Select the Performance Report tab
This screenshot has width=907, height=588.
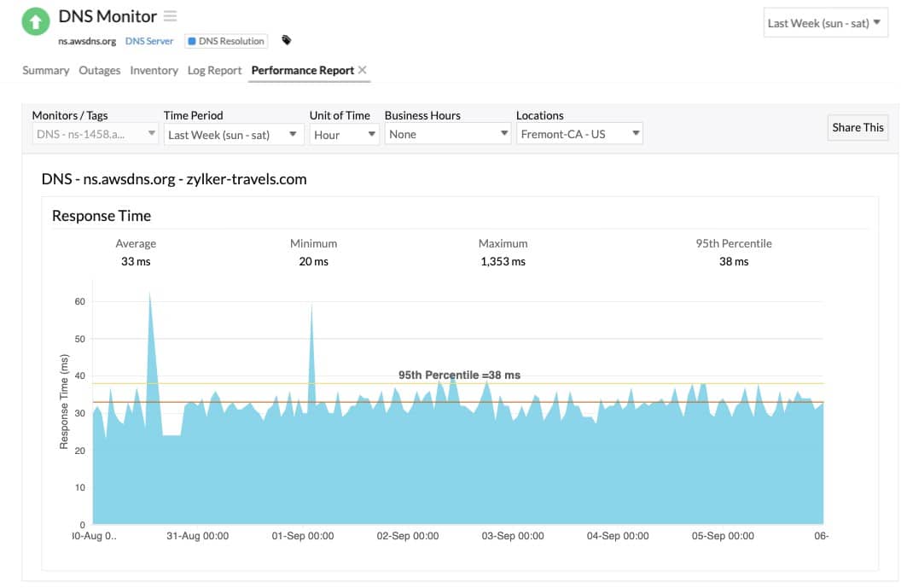pyautogui.click(x=303, y=70)
